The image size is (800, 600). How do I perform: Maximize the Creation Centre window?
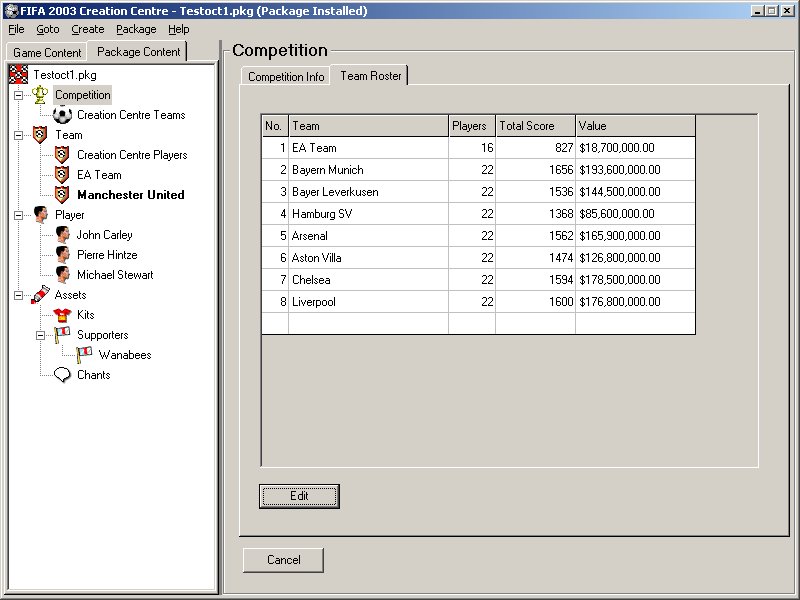(772, 11)
